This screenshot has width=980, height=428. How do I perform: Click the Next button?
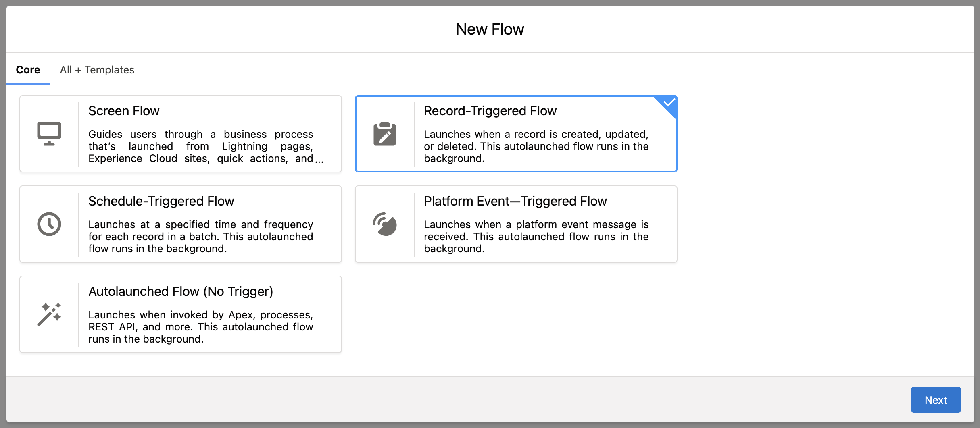(x=936, y=400)
